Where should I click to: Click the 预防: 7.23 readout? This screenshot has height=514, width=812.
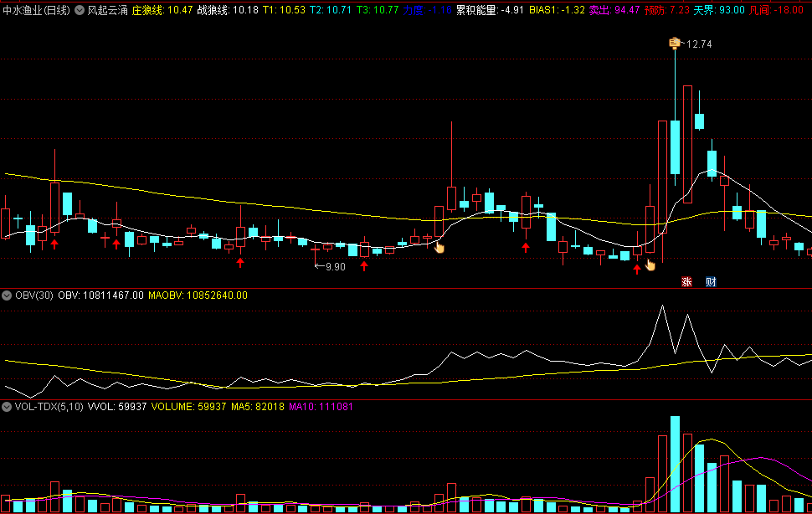666,10
